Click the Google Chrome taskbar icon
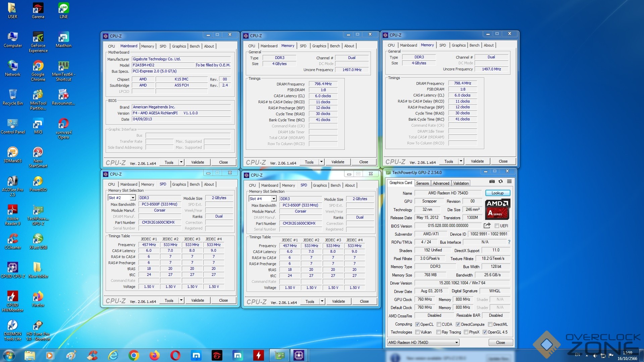This screenshot has width=644, height=362. (x=133, y=355)
